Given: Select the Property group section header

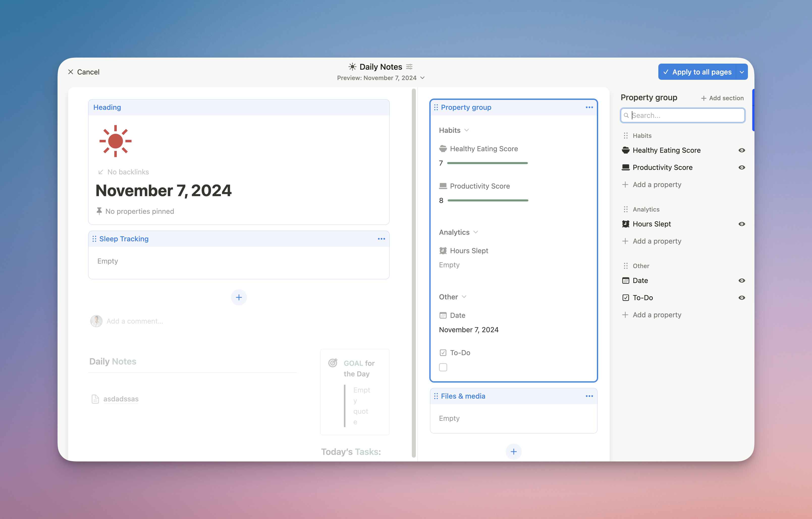Looking at the screenshot, I should 513,107.
